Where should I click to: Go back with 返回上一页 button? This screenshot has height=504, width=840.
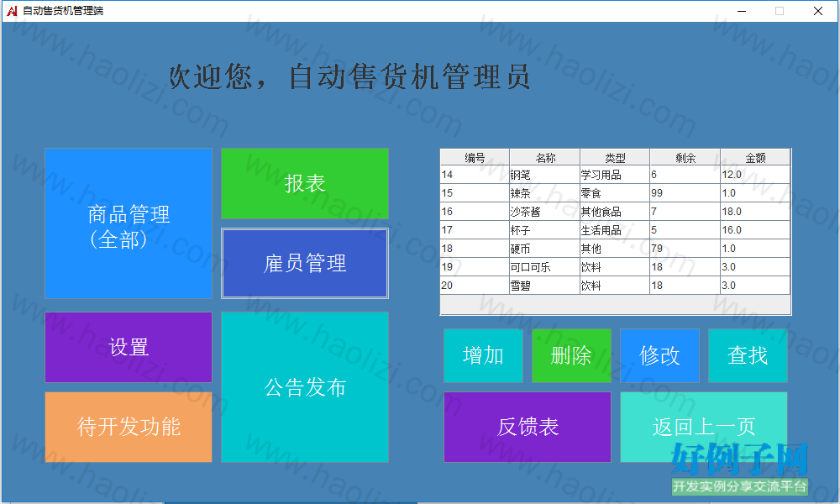(704, 427)
